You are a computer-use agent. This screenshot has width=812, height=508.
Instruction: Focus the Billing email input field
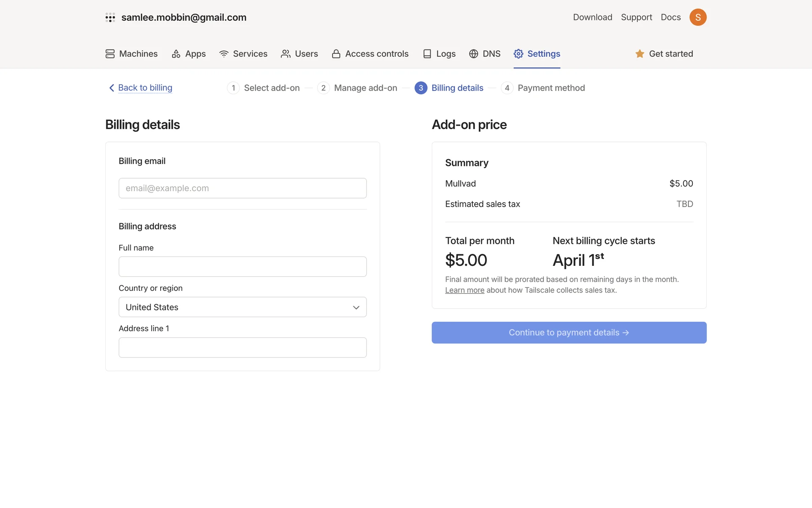tap(242, 188)
